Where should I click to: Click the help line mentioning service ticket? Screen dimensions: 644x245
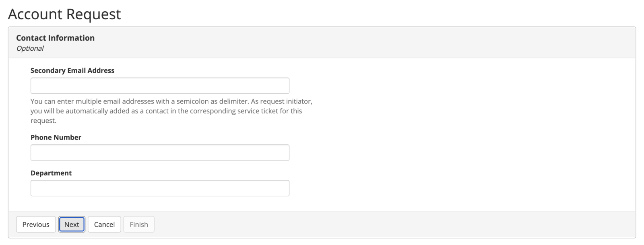point(166,111)
